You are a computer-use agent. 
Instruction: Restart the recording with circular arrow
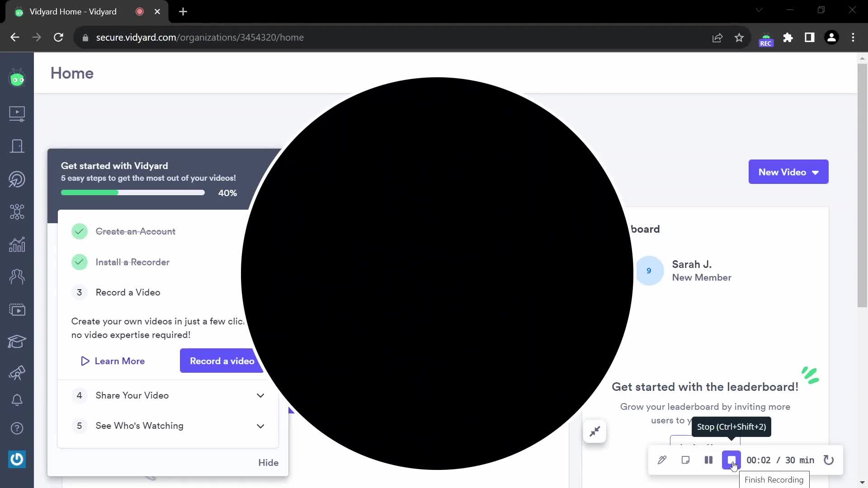pos(828,460)
